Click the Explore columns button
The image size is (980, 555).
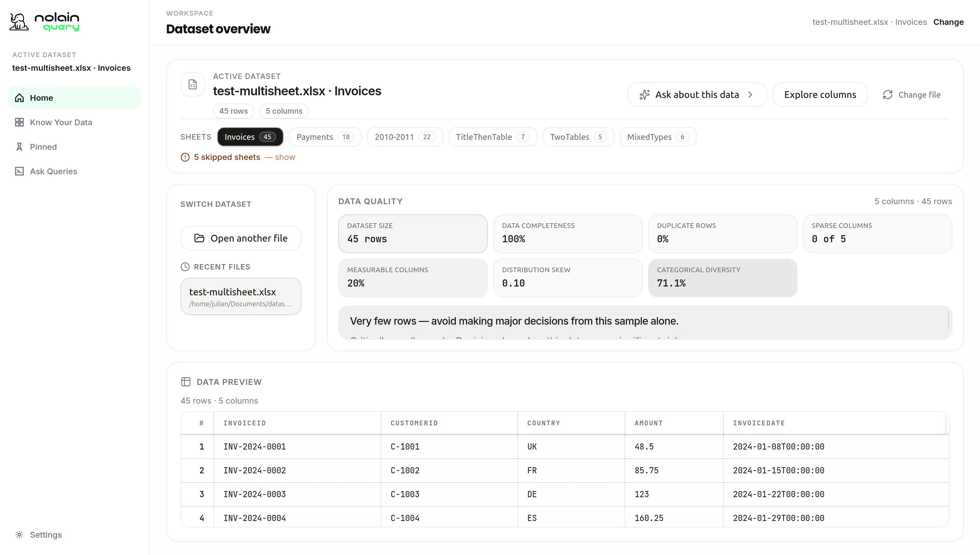click(820, 95)
